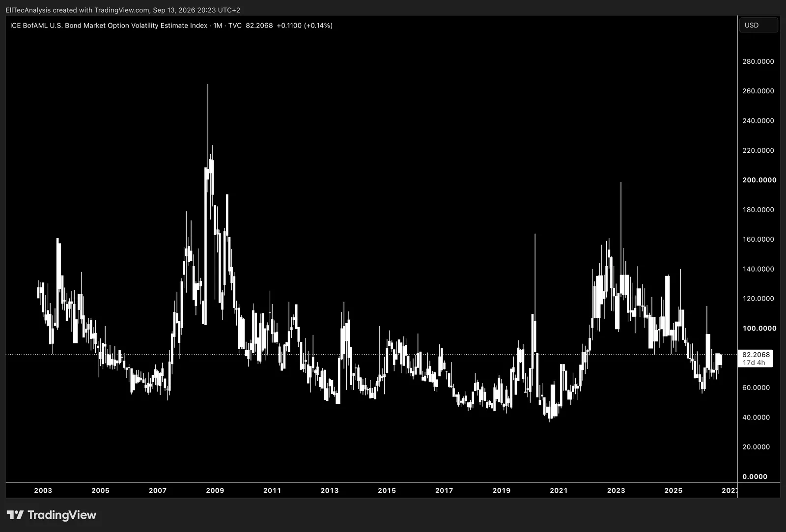Click the 2005 label on the time axis
Screen dimensions: 786x532
pyautogui.click(x=101, y=490)
